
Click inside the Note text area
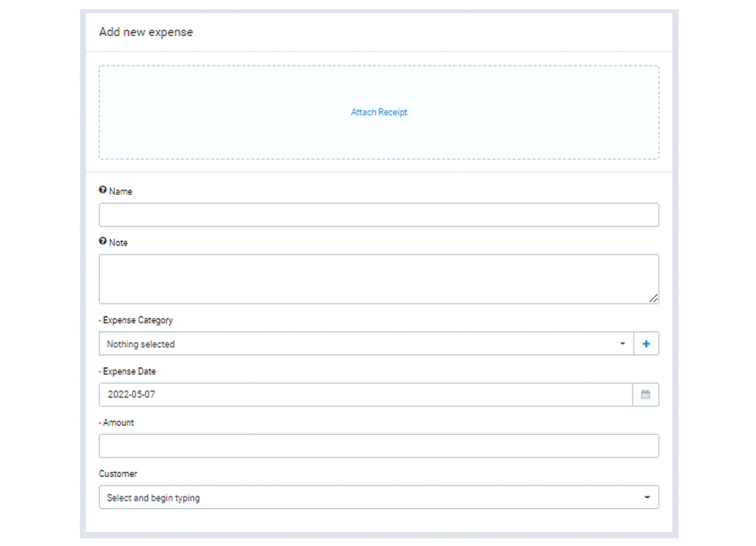tap(379, 279)
